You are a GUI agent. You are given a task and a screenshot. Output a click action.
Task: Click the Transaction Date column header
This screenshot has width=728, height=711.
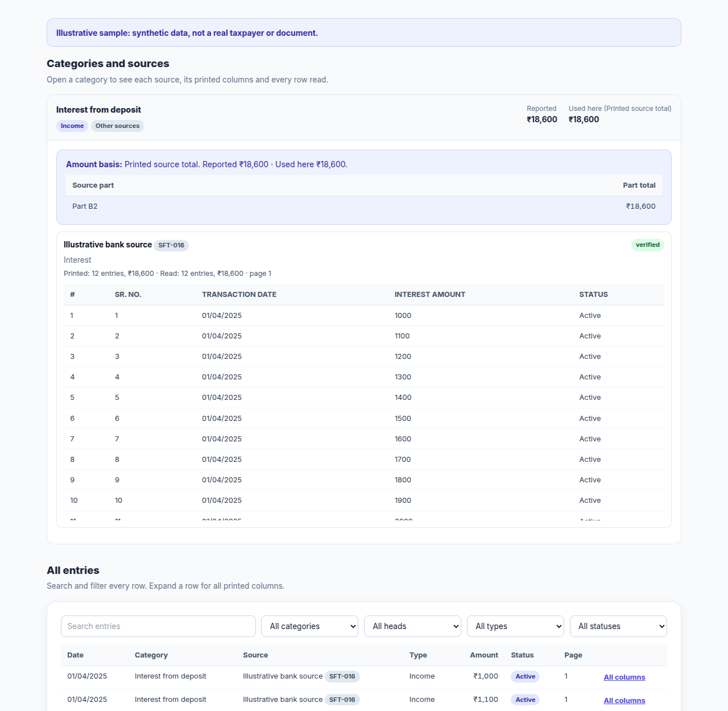[x=239, y=295]
